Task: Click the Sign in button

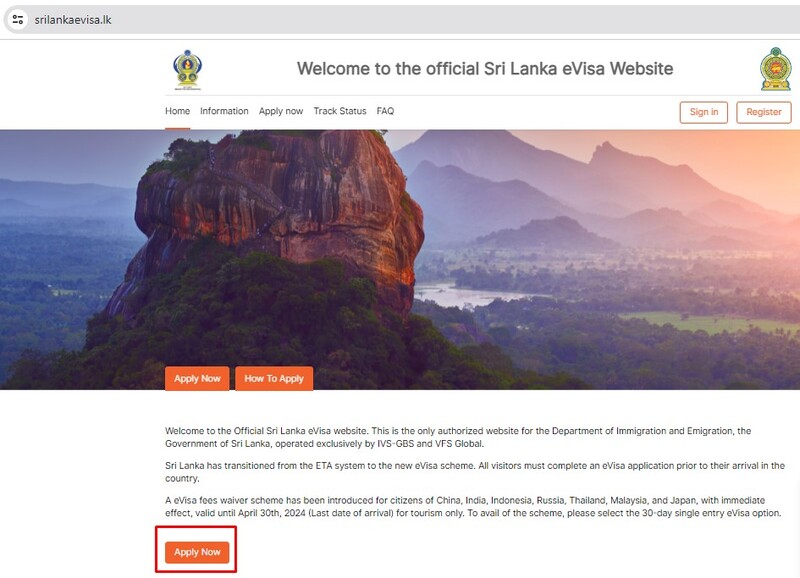Action: coord(704,112)
